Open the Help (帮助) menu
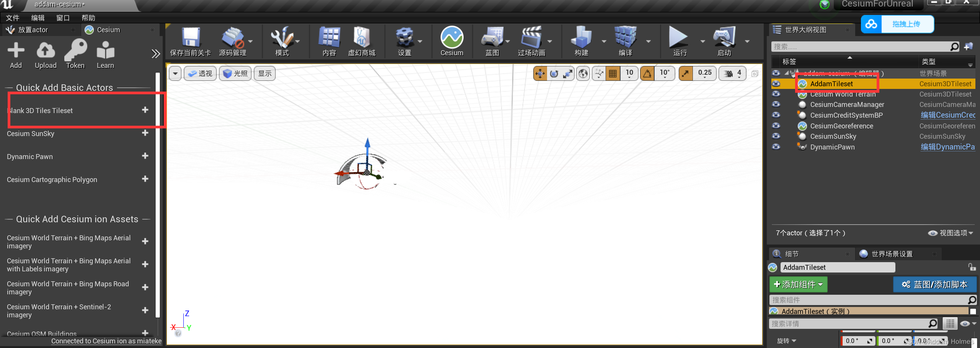Viewport: 980px width, 348px height. coord(88,18)
